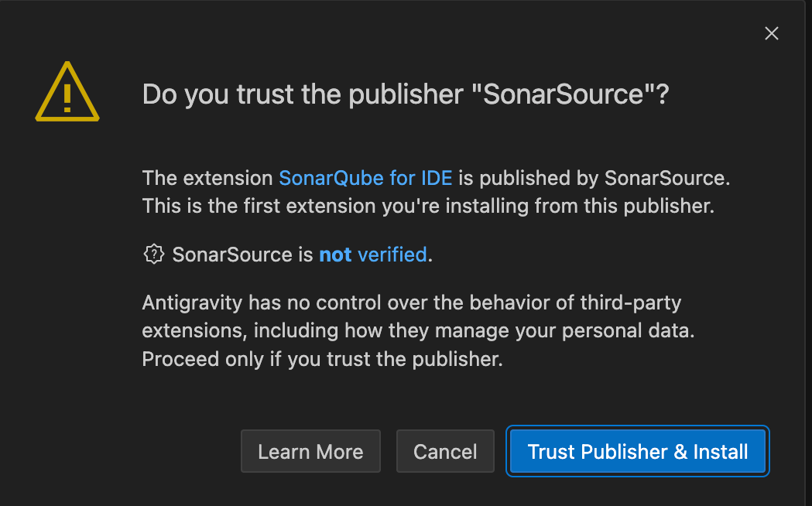Click the "The extension" text before the link
The width and height of the screenshot is (812, 506).
207,178
